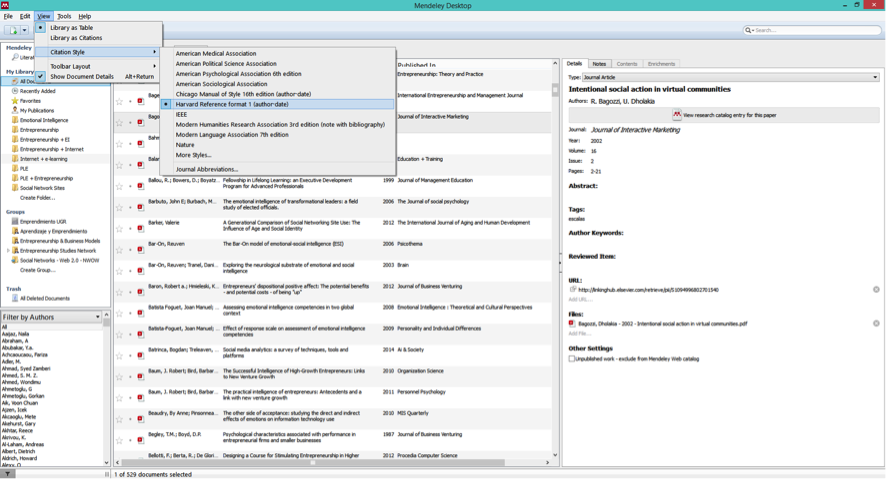Viewport: 886px width, 479px height.
Task: Open Aprendizaje y Emprendimiento group
Action: pos(54,232)
